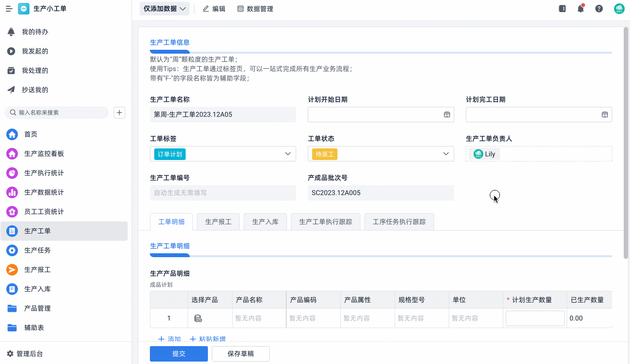Open calendar picker for 计划完工日期
The height and width of the screenshot is (364, 630).
604,115
